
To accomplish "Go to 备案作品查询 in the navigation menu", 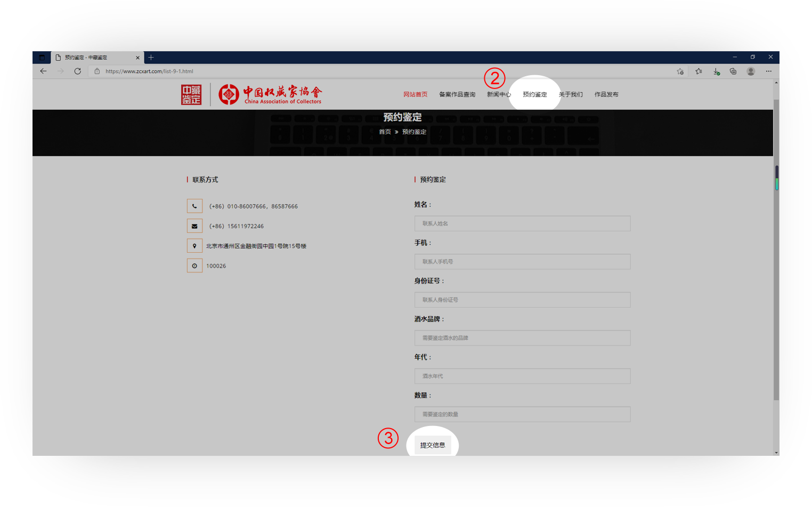I will (x=457, y=94).
